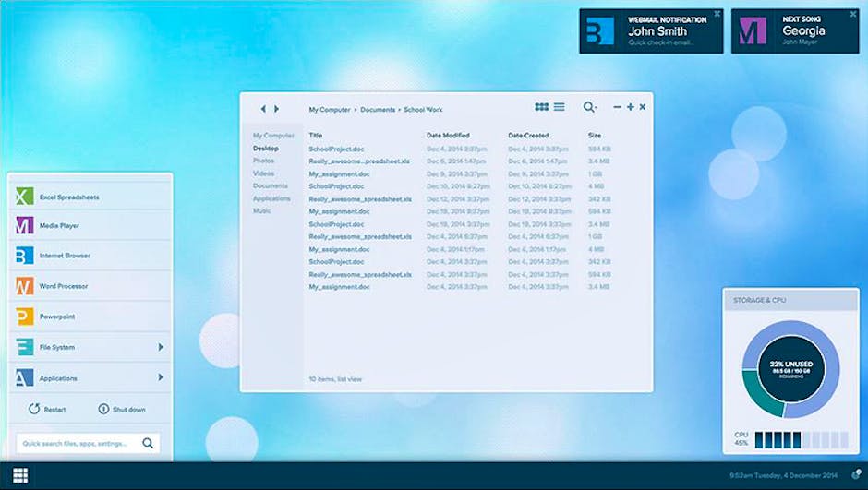Screen dimensions: 868x490
Task: Open Excel Spreadsheets app icon
Action: (24, 197)
